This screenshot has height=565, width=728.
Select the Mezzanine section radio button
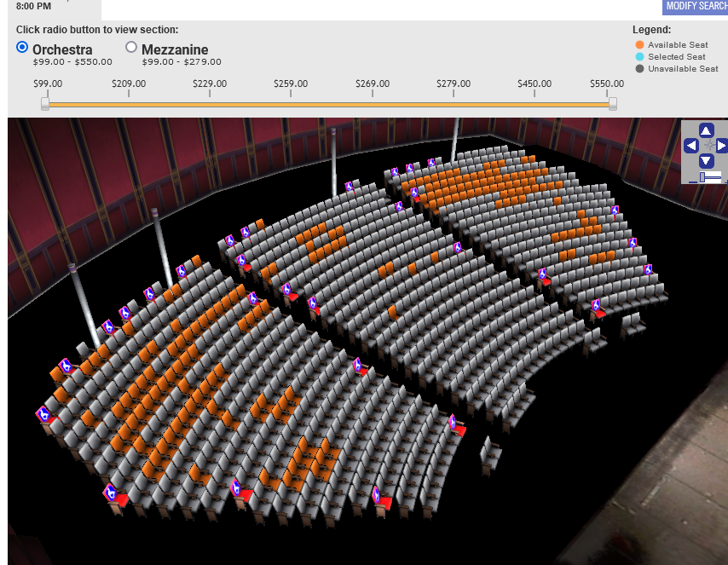131,48
